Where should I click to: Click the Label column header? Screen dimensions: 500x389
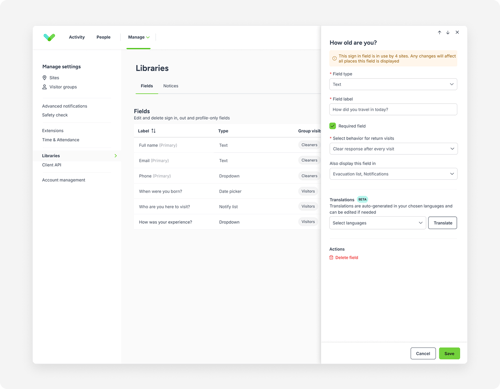pos(143,131)
